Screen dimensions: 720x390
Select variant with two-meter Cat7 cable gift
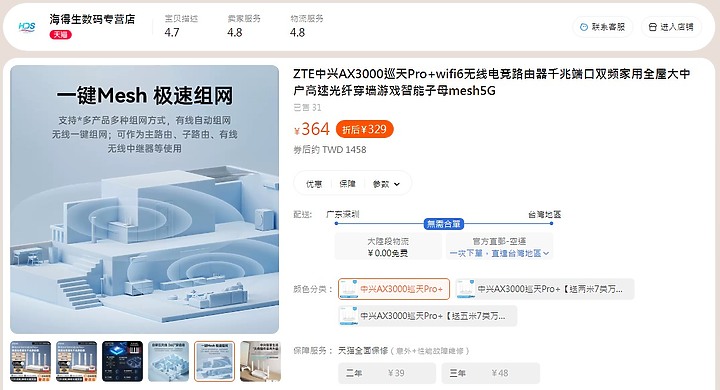pyautogui.click(x=545, y=289)
